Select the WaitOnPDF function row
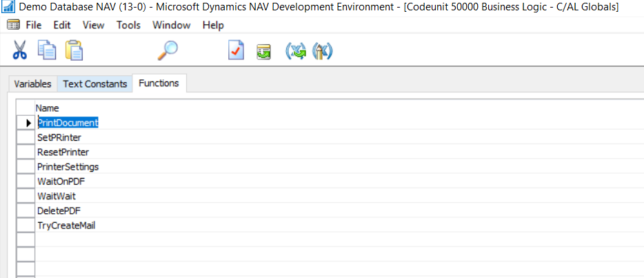644x278 pixels. coord(339,181)
